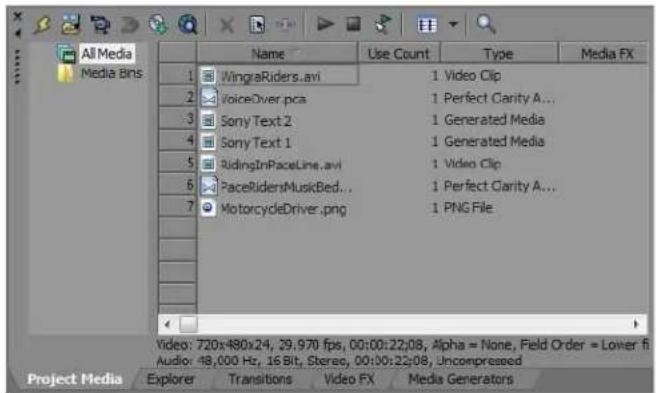This screenshot has height=393, width=656.
Task: Select VoiceOver.pca in the list
Action: pyautogui.click(x=263, y=99)
